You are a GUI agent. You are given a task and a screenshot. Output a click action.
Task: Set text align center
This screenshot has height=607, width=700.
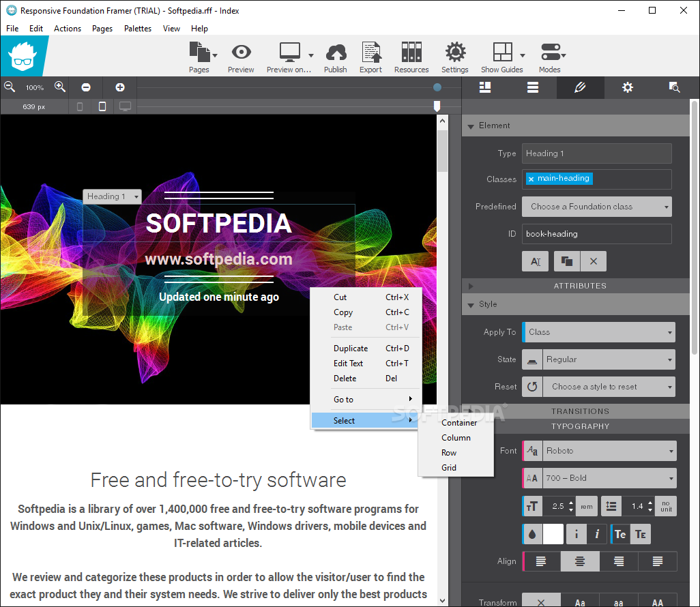coord(580,561)
